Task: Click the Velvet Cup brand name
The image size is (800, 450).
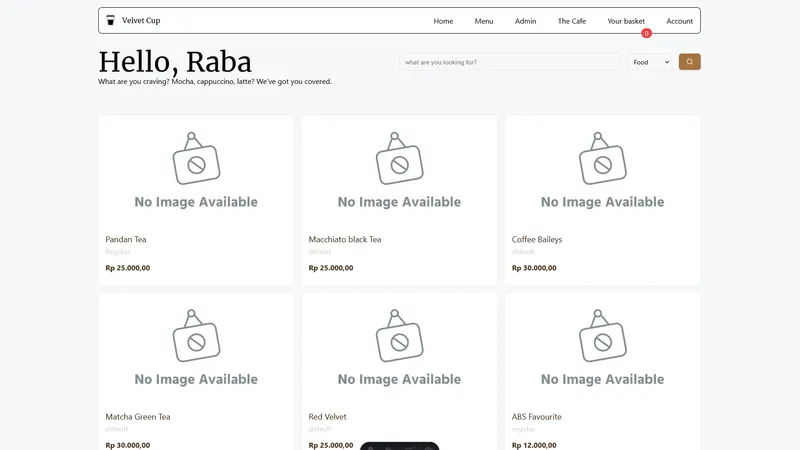Action: (141, 20)
